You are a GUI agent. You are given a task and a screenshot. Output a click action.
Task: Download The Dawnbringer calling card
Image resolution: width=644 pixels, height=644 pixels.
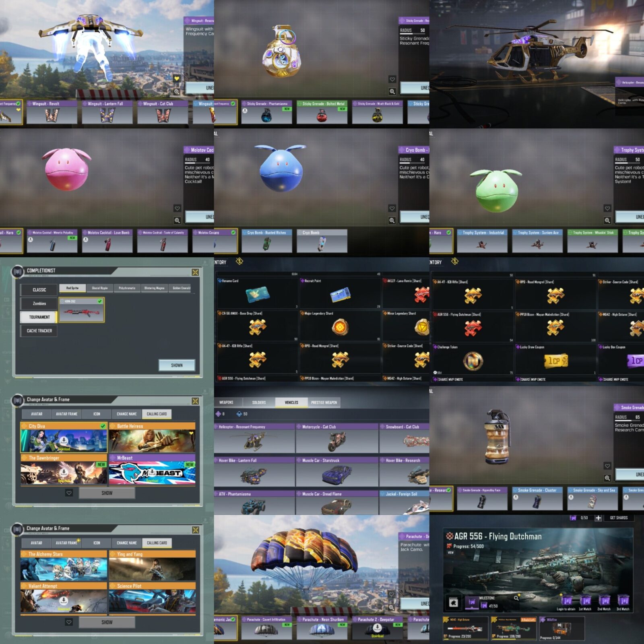click(x=64, y=472)
